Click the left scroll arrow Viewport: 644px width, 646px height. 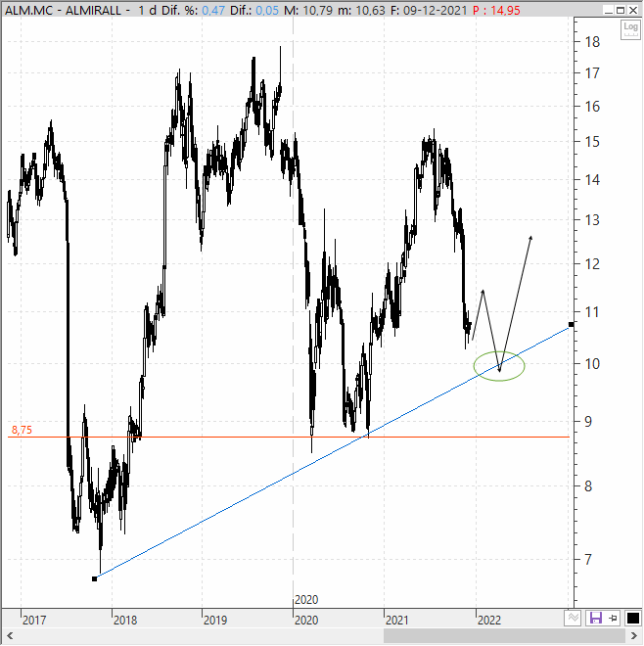click(10, 635)
